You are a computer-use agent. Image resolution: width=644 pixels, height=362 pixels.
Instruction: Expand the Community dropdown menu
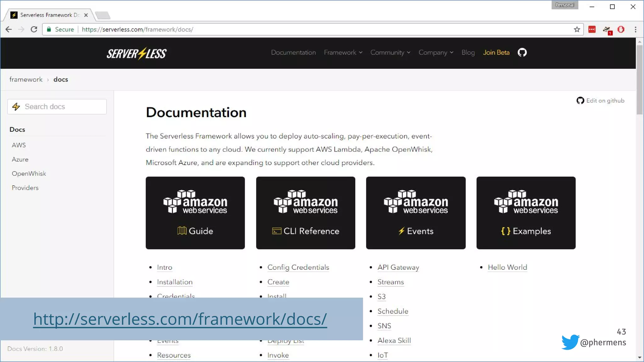390,52
